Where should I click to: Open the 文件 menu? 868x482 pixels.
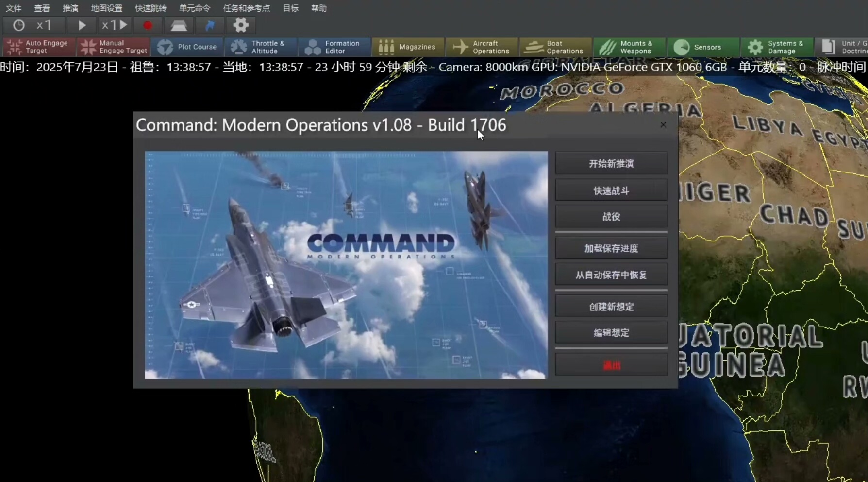pyautogui.click(x=14, y=8)
